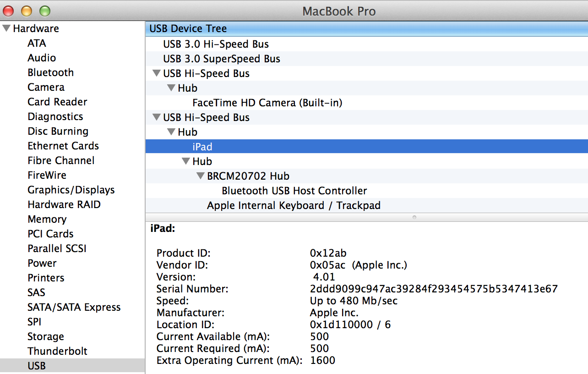Collapse the Hub beneath the iPad row
Viewport: 588px width, 374px height.
coord(186,161)
